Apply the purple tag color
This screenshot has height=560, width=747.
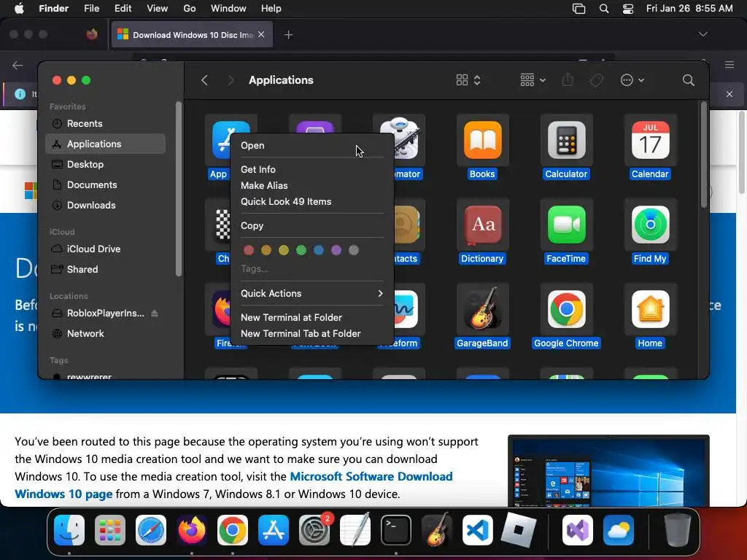point(336,250)
